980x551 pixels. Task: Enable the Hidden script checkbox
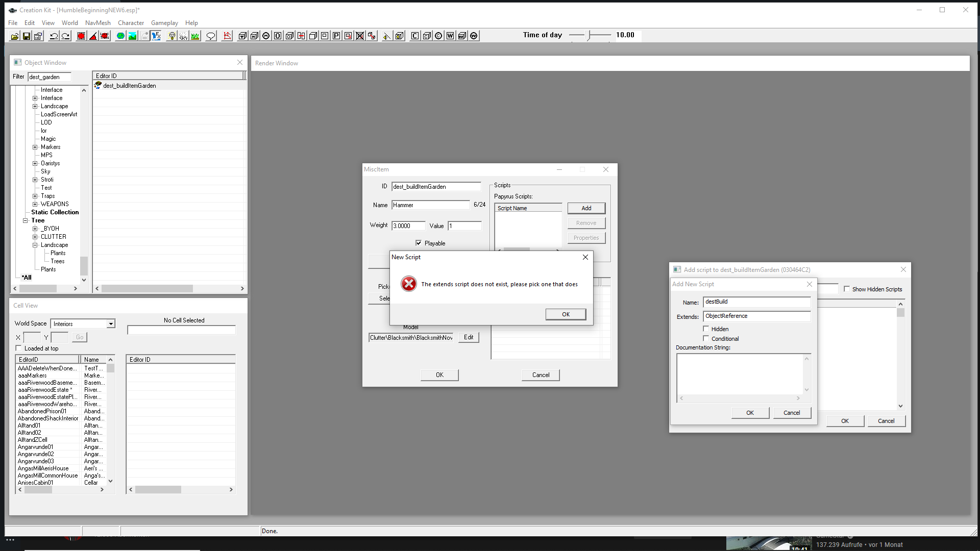pos(706,329)
